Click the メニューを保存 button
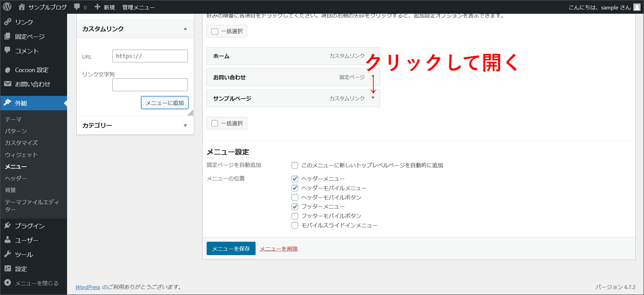 coord(231,248)
